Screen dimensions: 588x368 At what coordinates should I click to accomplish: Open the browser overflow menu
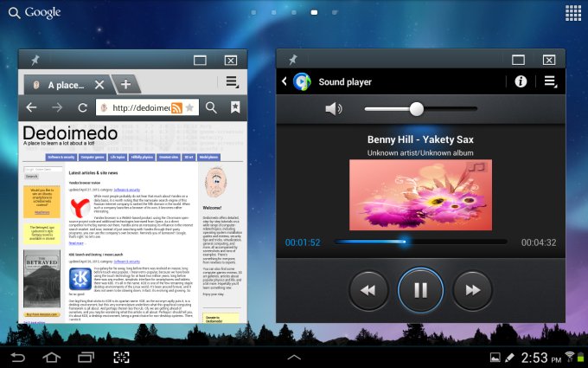(x=232, y=82)
